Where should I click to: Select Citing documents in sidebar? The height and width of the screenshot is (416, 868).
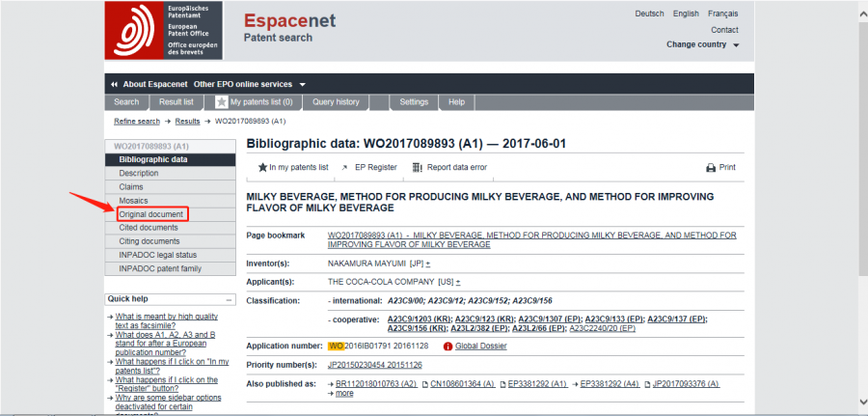170,241
